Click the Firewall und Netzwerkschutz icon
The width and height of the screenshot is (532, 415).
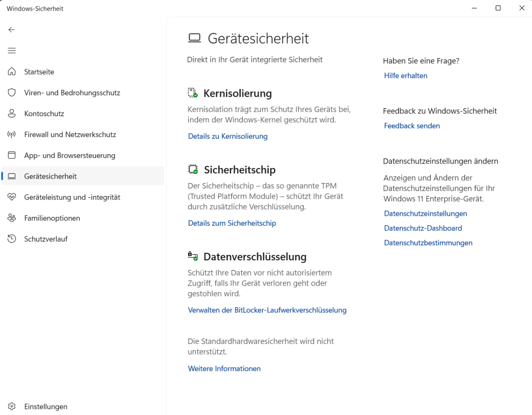click(x=12, y=134)
